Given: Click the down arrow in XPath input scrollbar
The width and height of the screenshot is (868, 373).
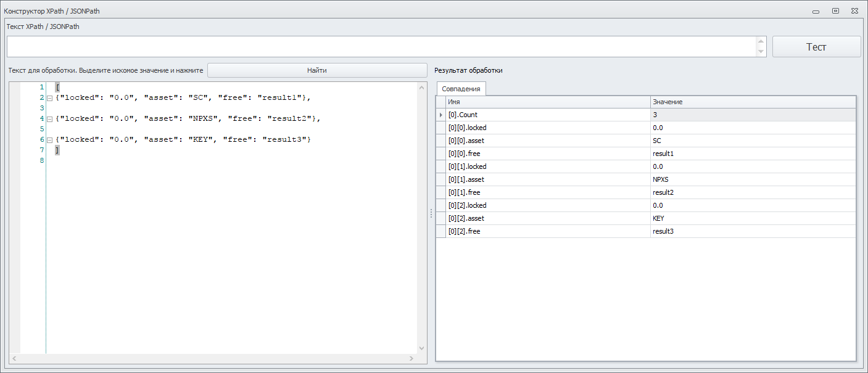Looking at the screenshot, I should click(761, 52).
